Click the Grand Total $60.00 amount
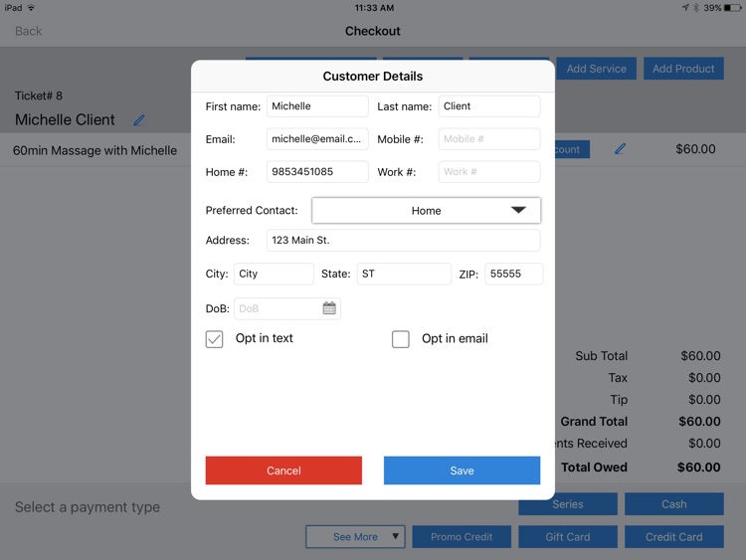The image size is (746, 560). 699,421
